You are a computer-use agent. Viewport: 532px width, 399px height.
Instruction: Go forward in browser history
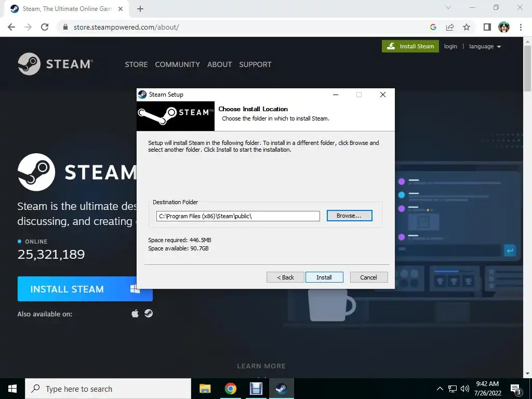[x=28, y=27]
